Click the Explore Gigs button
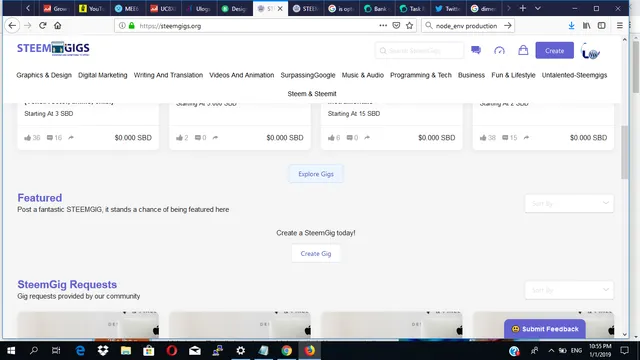 click(x=316, y=174)
